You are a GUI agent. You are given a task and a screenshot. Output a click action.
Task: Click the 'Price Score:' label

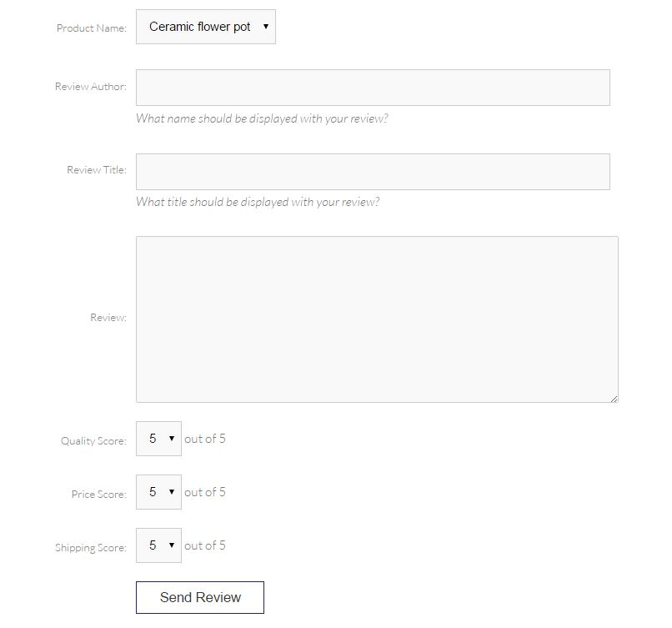coord(99,495)
